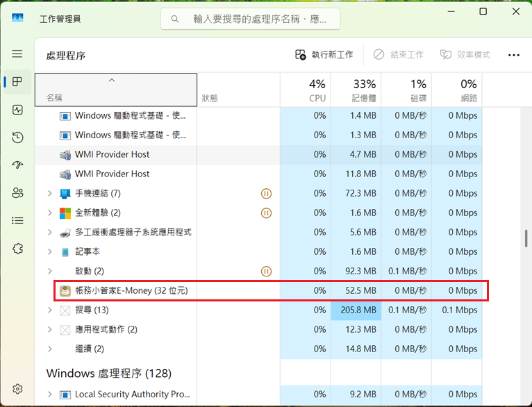The height and width of the screenshot is (407, 532).
Task: Expand the 繼續 (2) process group
Action: (x=50, y=349)
